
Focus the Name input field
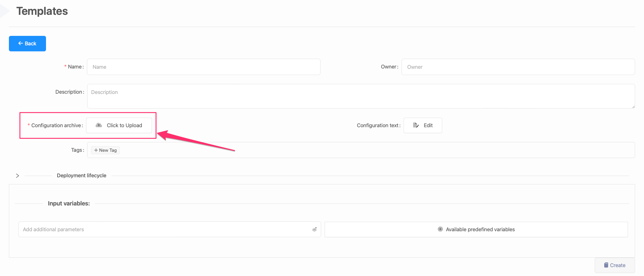(x=204, y=67)
